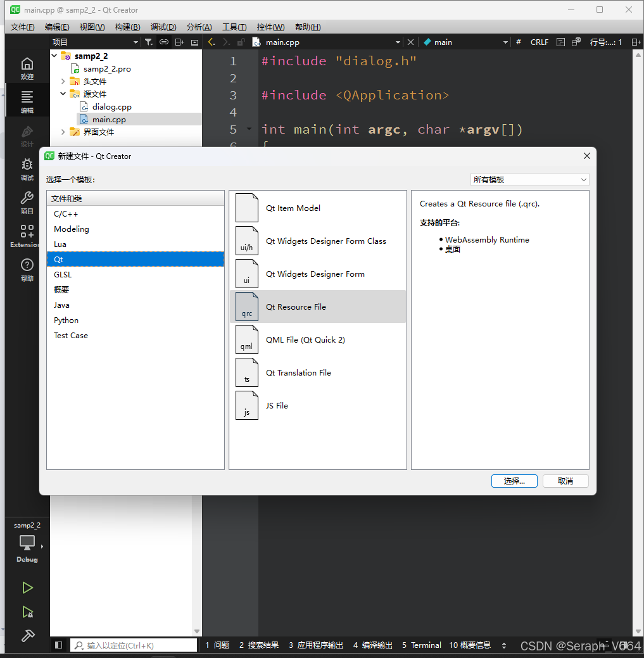Open the 5 Terminal output pane
The image size is (644, 658).
point(422,645)
